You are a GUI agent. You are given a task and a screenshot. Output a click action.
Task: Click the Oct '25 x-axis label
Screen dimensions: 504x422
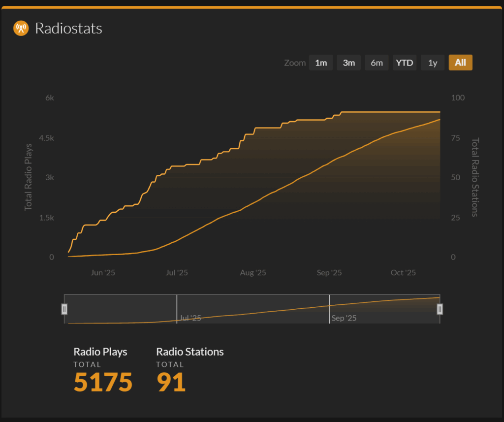[403, 273]
